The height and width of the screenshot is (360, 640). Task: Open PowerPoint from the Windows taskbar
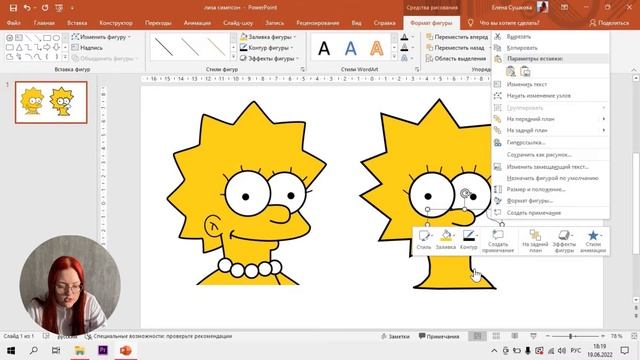click(x=126, y=350)
